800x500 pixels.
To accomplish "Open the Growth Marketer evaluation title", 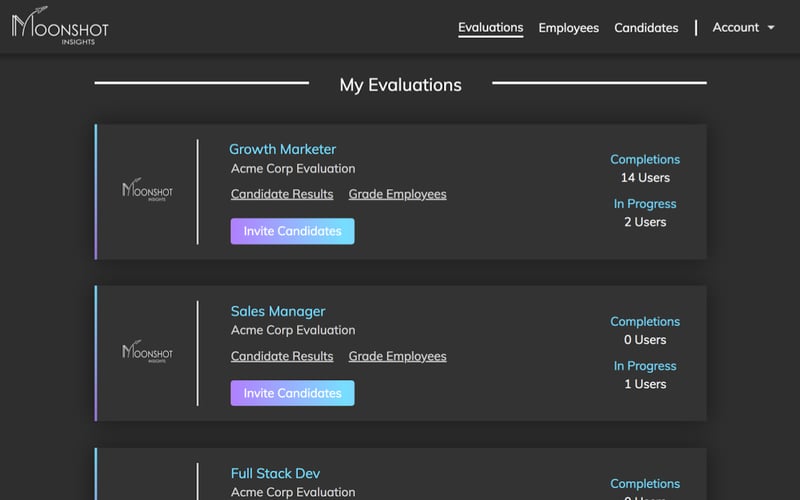I will (282, 149).
